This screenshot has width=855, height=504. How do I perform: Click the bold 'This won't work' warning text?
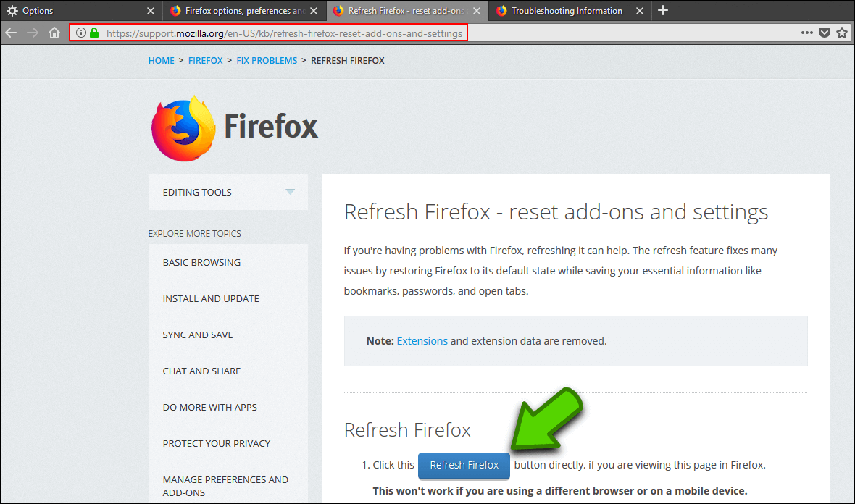click(x=560, y=491)
